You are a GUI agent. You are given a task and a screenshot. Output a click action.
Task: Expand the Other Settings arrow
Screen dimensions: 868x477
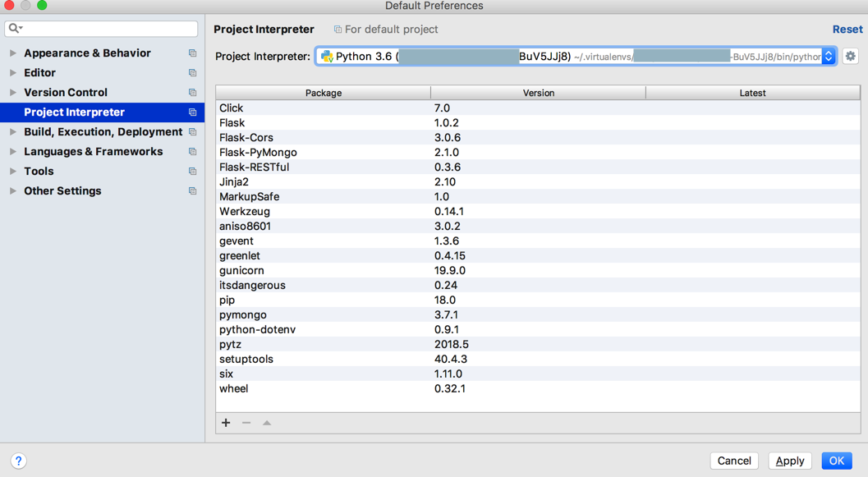13,191
